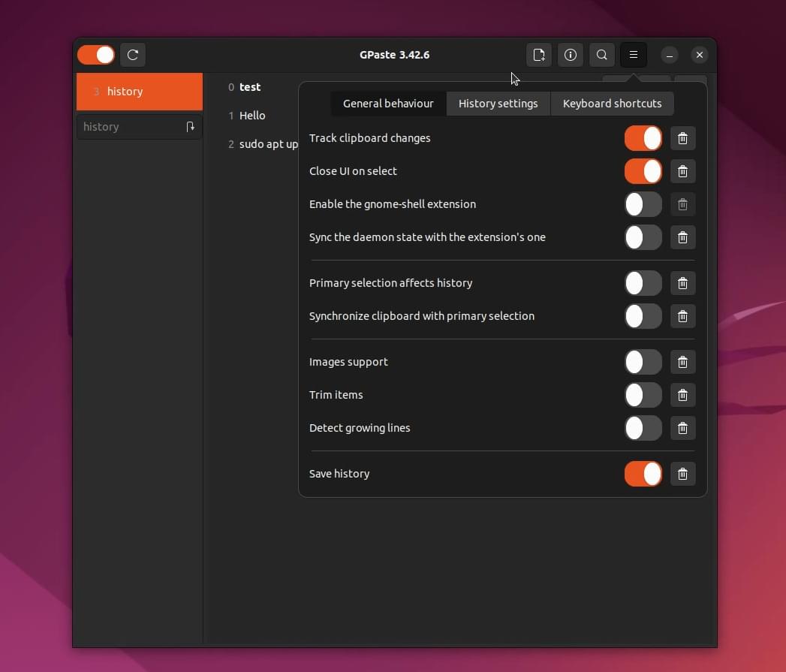Image resolution: width=786 pixels, height=672 pixels.
Task: Toggle Sync the daemon state switch
Action: click(x=643, y=237)
